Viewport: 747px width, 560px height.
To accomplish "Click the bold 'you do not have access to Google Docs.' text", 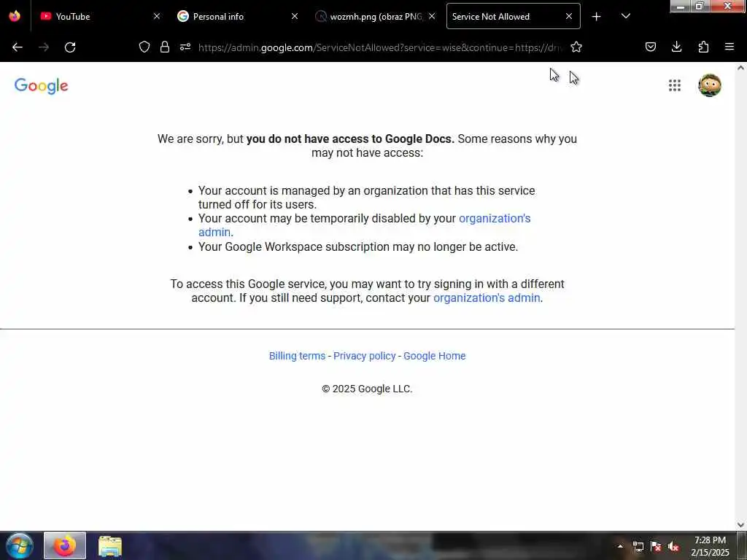I will (x=350, y=139).
